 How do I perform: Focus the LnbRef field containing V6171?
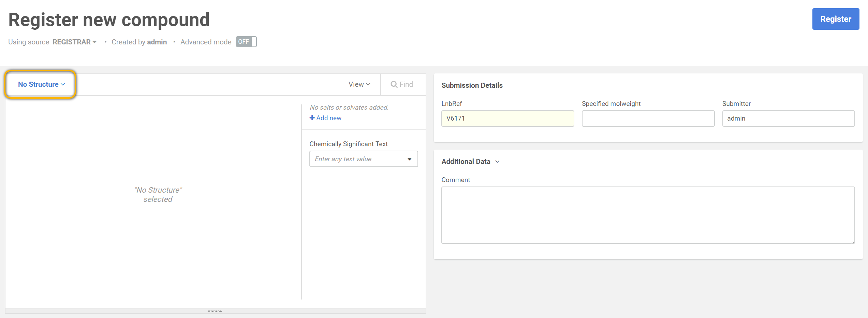[x=507, y=119]
